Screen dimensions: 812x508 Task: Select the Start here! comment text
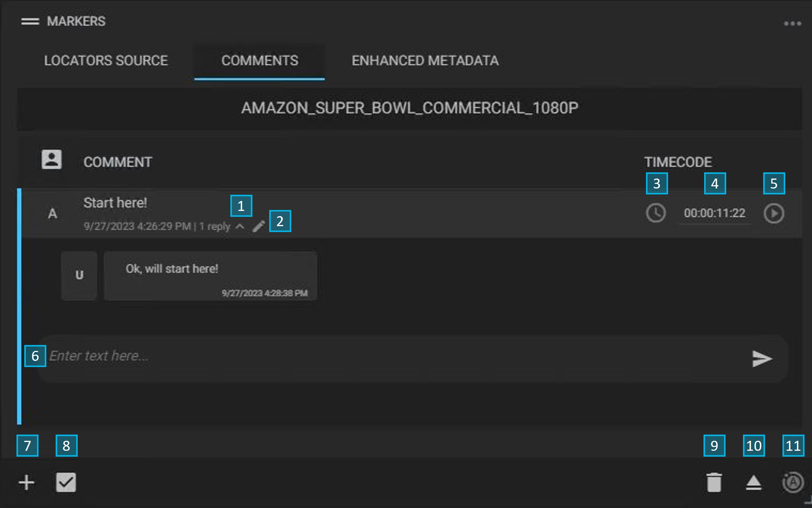pos(115,203)
